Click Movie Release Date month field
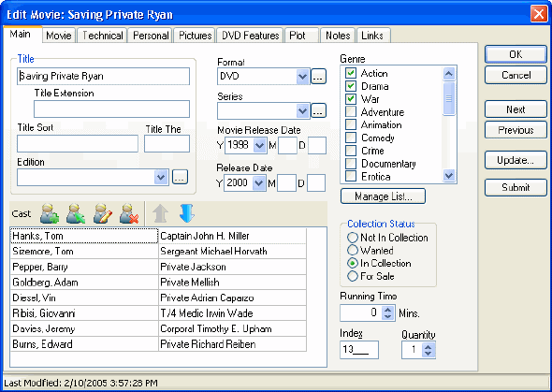 pos(287,145)
